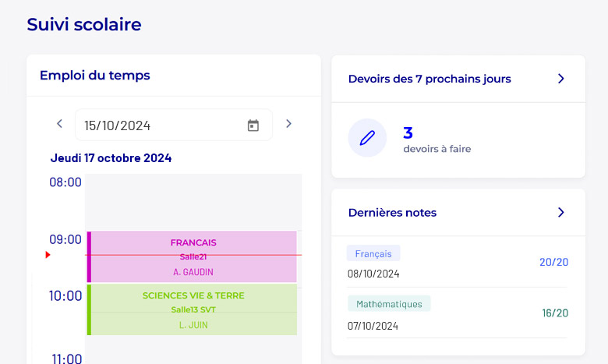Click the pencil homework icon
The image size is (608, 364).
367,138
